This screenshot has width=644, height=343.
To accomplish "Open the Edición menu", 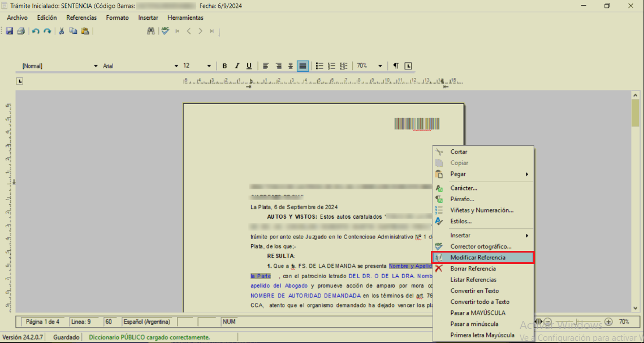I will point(47,18).
